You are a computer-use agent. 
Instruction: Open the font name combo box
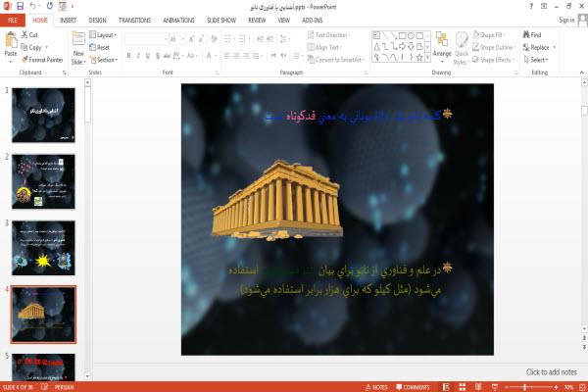click(x=146, y=39)
